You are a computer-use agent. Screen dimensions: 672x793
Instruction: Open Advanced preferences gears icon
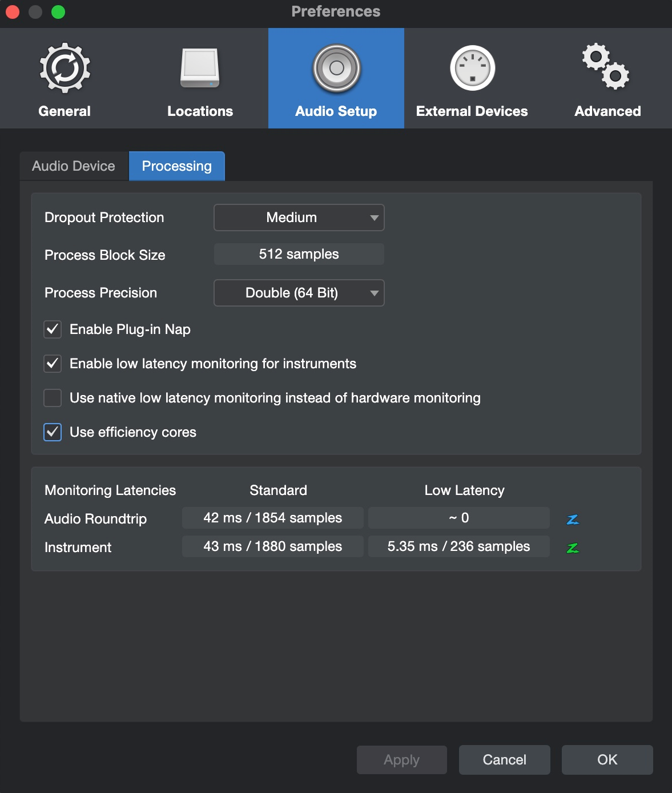[606, 67]
